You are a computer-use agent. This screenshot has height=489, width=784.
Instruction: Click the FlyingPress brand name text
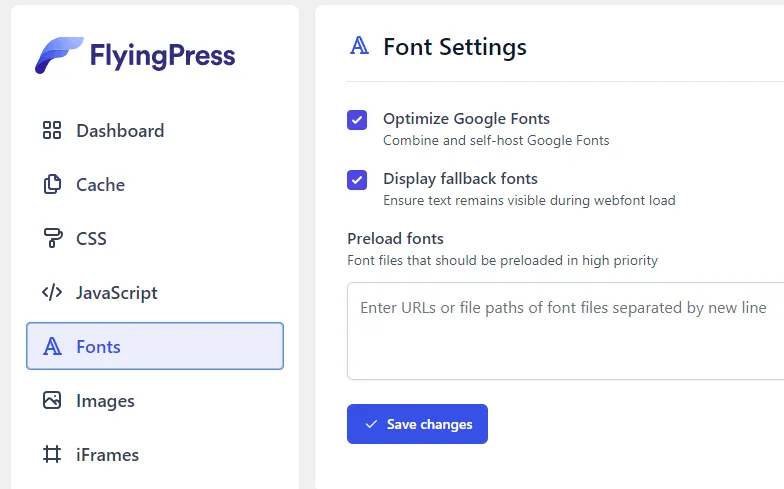pyautogui.click(x=162, y=55)
